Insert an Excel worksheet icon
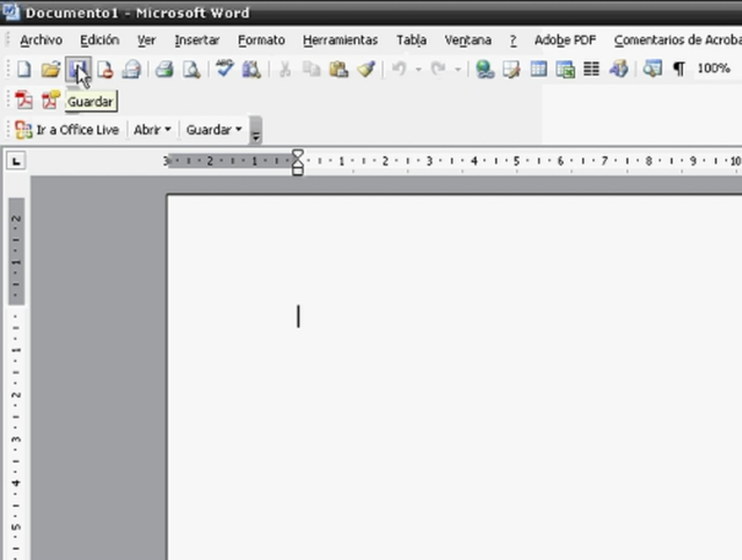Viewport: 742px width, 560px height. pyautogui.click(x=565, y=70)
